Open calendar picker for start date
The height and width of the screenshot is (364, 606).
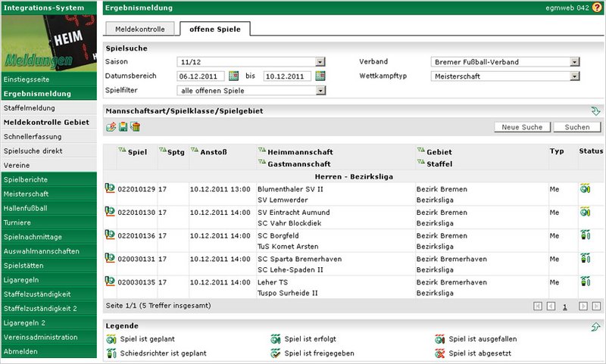click(x=233, y=76)
